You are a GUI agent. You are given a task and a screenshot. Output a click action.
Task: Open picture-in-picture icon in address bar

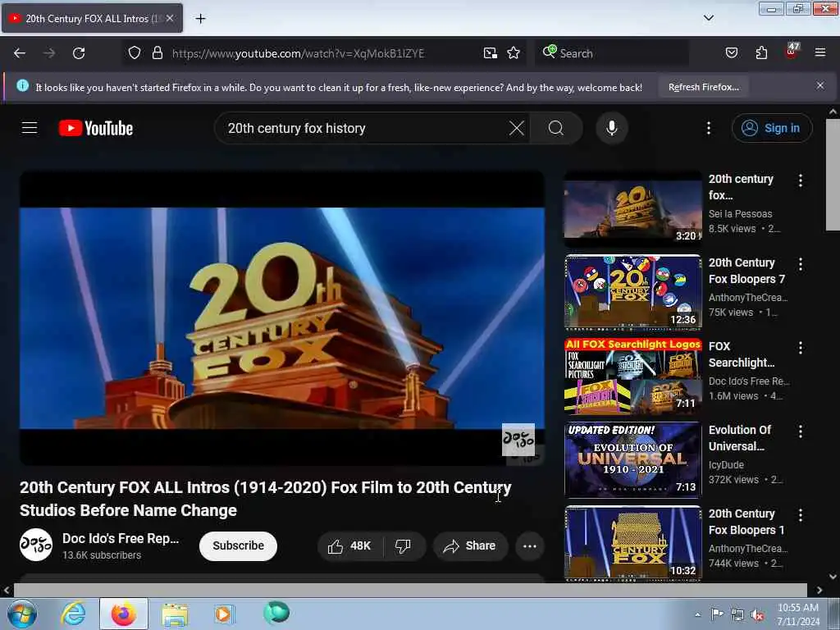pos(491,53)
